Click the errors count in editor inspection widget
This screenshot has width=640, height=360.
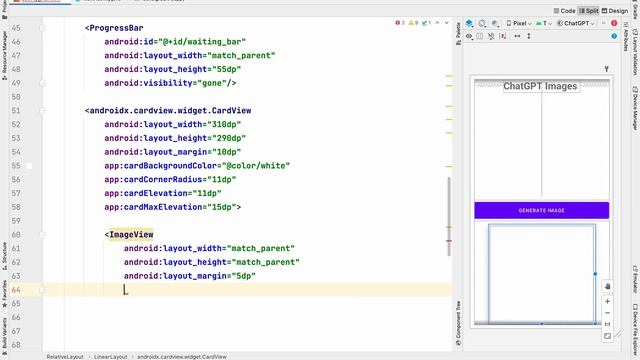[x=400, y=23]
